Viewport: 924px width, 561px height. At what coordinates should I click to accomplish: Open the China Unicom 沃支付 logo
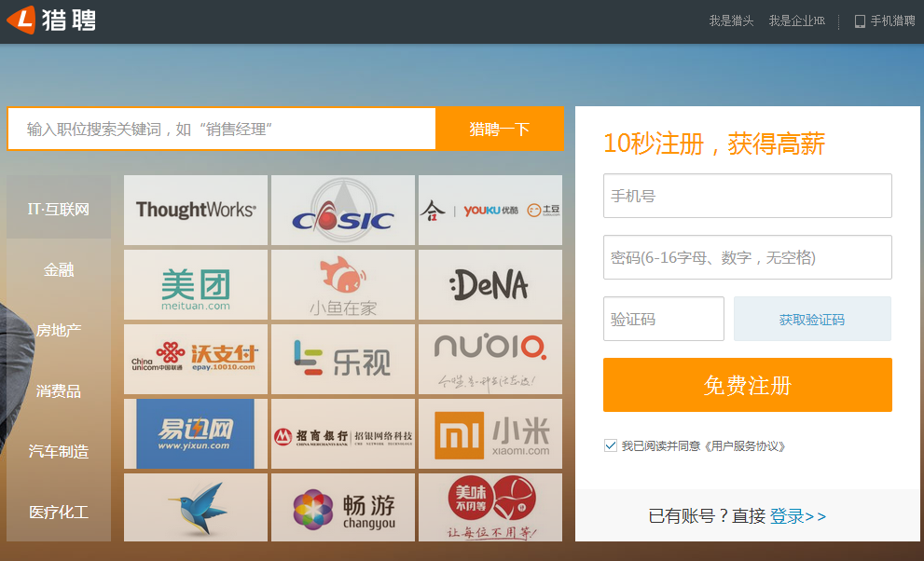[x=196, y=359]
